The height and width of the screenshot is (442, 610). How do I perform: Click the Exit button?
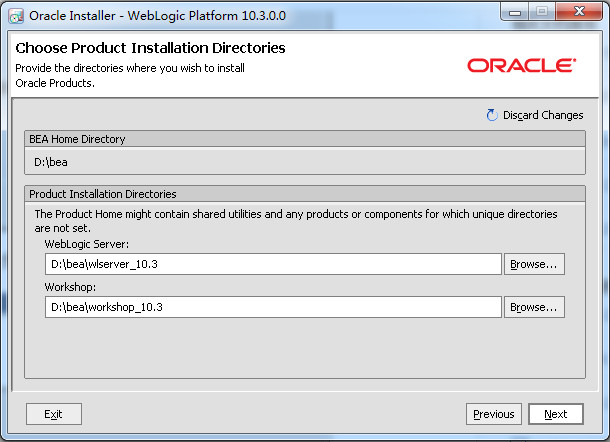[54, 414]
